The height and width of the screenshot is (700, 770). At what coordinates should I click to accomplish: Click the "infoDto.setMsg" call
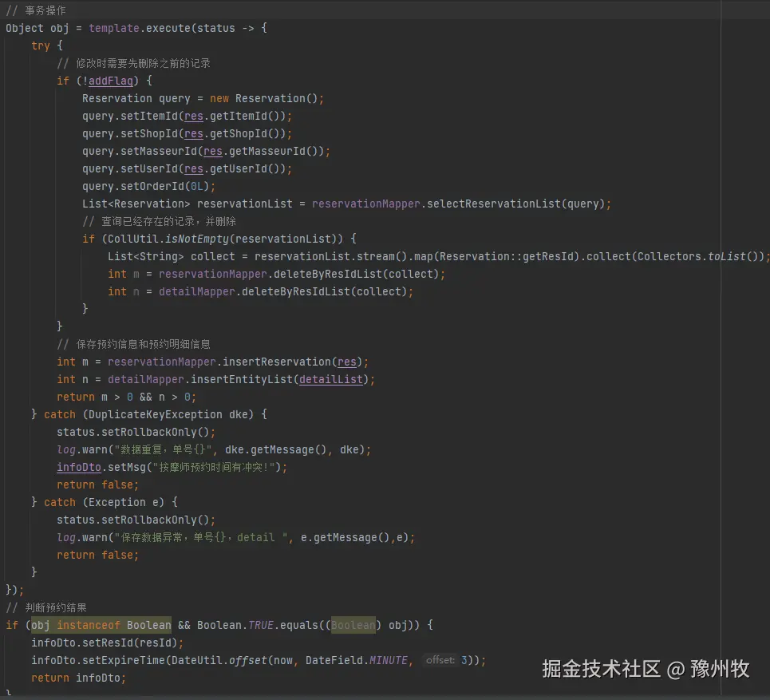101,467
